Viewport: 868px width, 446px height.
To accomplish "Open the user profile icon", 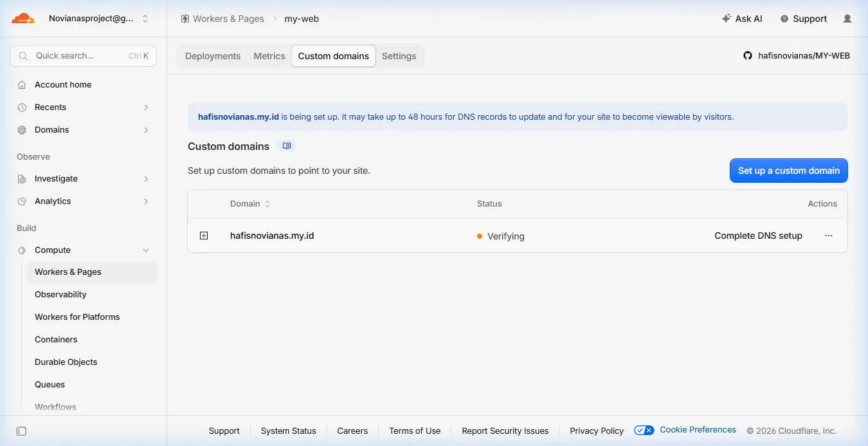I will 847,19.
